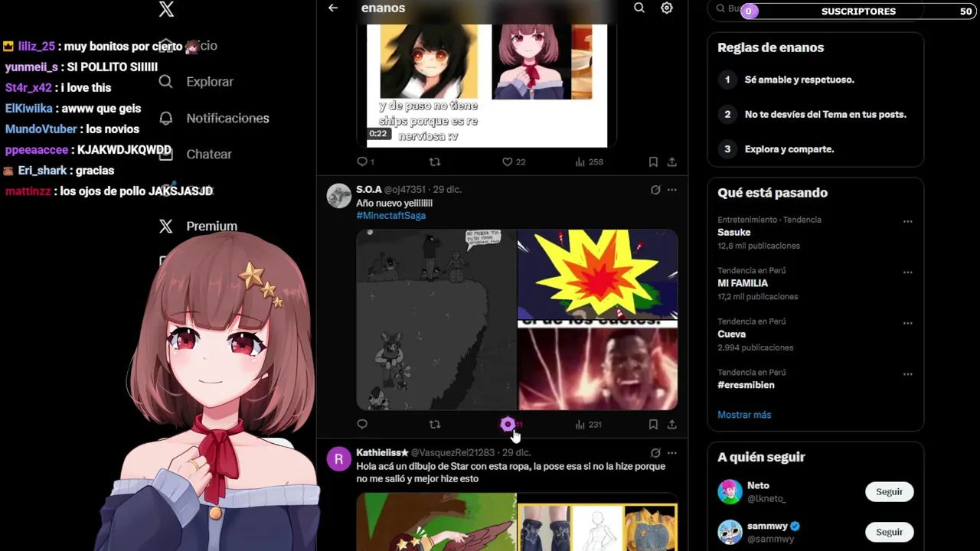Image resolution: width=980 pixels, height=551 pixels.
Task: Click the enanos community title
Action: click(x=383, y=8)
